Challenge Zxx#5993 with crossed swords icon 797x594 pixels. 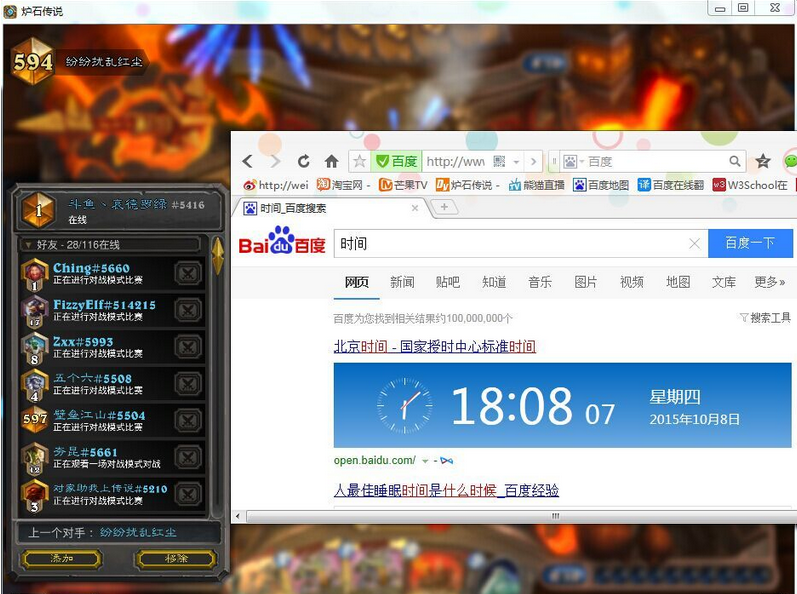click(x=188, y=347)
